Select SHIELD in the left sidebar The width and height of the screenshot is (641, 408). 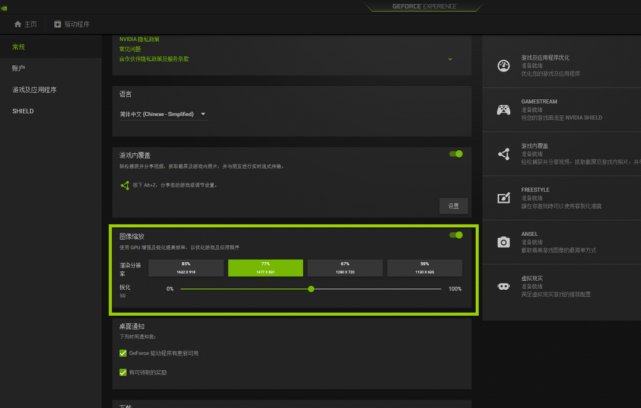(x=23, y=111)
